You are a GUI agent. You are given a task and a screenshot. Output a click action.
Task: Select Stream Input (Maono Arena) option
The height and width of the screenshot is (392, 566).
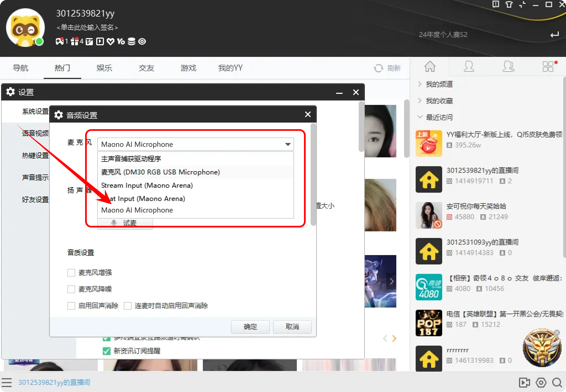[x=196, y=185]
